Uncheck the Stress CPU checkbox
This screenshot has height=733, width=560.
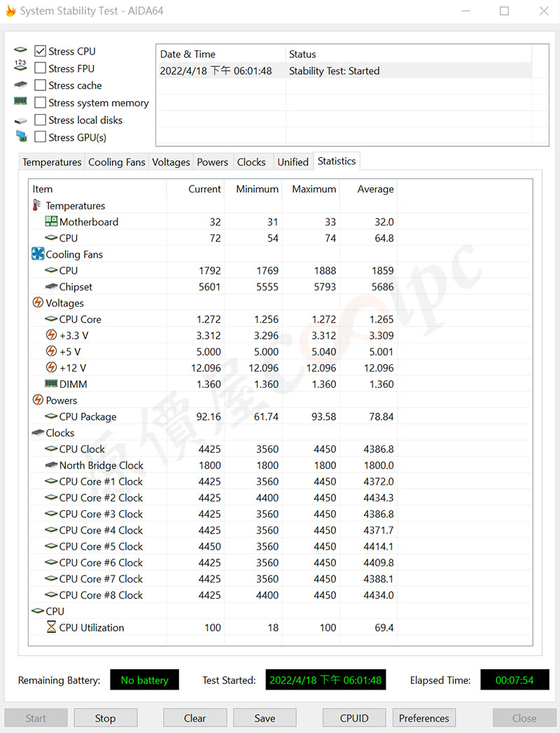(x=40, y=51)
